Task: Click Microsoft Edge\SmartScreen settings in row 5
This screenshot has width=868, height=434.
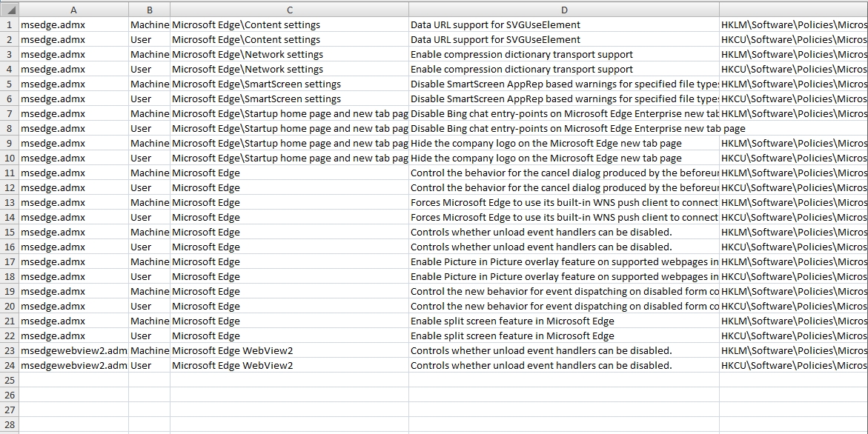Action: (290, 84)
